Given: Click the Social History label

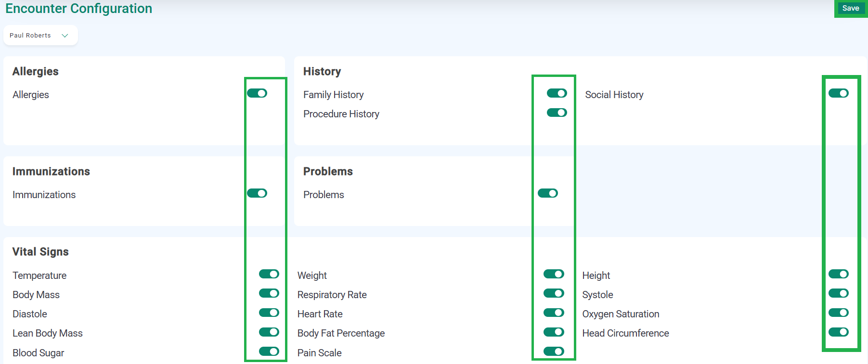Looking at the screenshot, I should tap(614, 95).
